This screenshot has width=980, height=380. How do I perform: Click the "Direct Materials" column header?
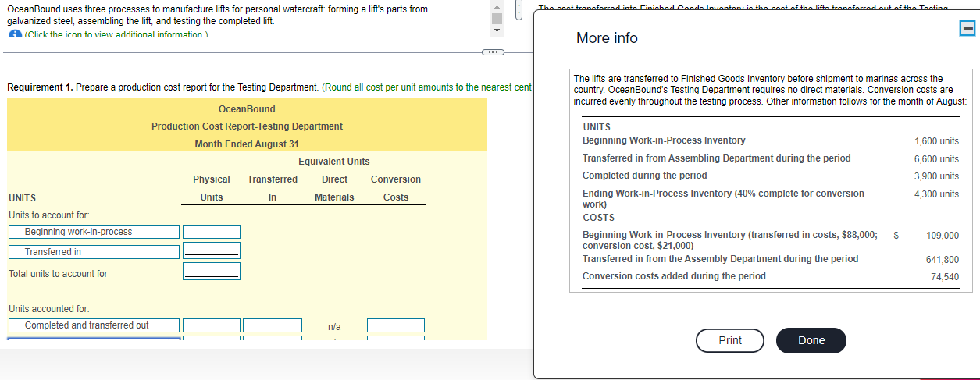[334, 188]
